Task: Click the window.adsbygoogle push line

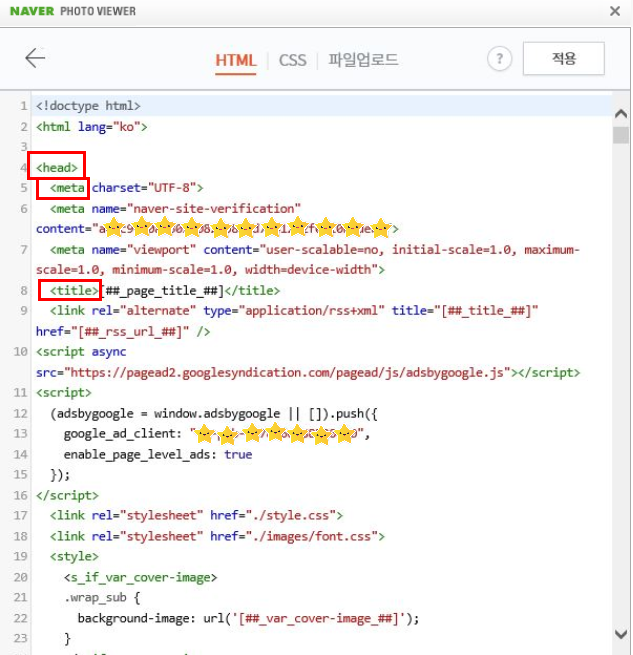Action: [x=214, y=414]
